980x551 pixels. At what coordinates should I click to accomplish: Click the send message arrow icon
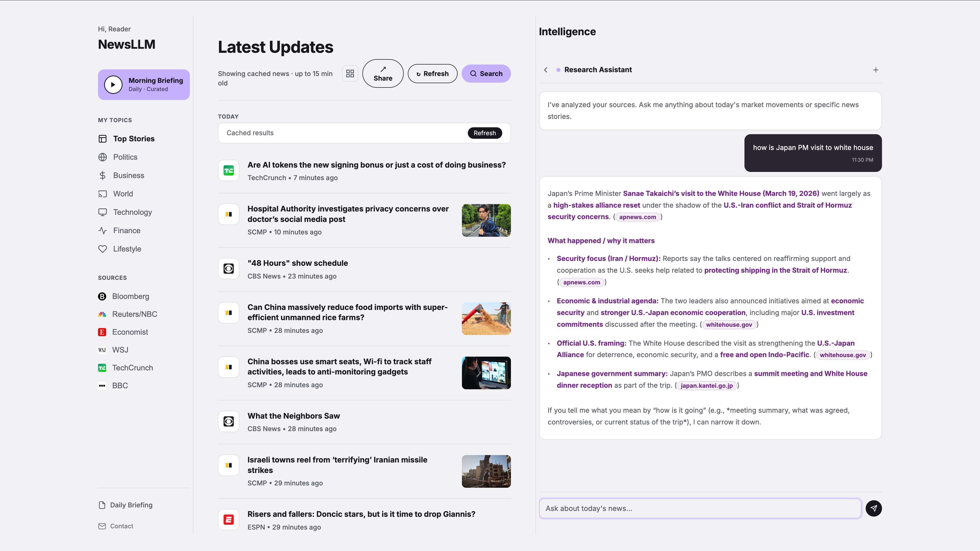(874, 508)
